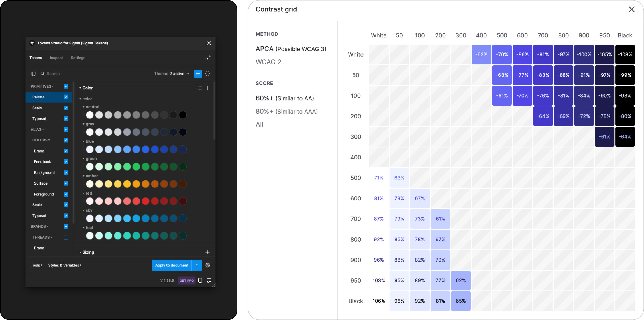Image resolution: width=644 pixels, height=320 pixels.
Task: Select the list view icon beside braces
Action: tap(198, 74)
